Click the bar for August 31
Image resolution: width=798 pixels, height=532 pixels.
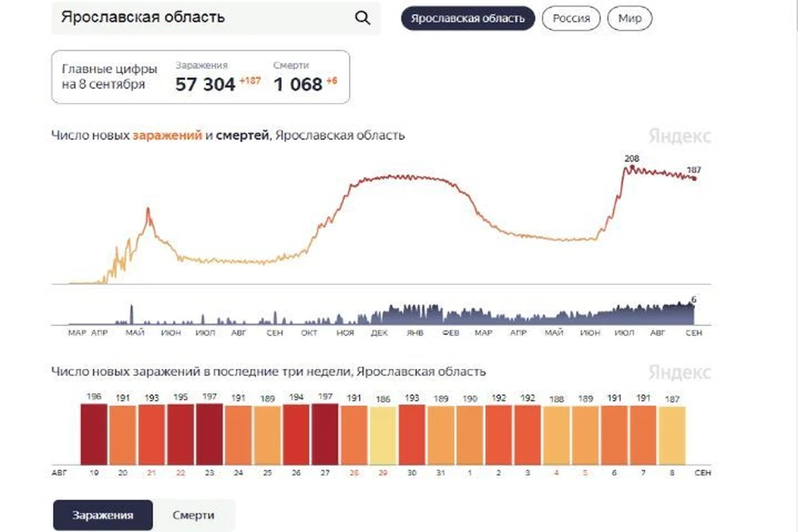441,436
